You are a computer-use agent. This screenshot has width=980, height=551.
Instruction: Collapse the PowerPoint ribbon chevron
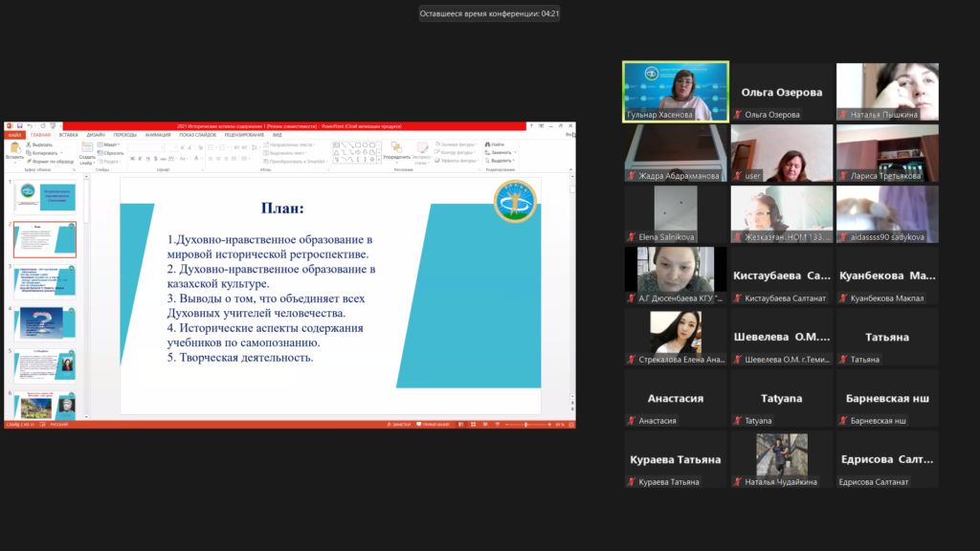570,169
